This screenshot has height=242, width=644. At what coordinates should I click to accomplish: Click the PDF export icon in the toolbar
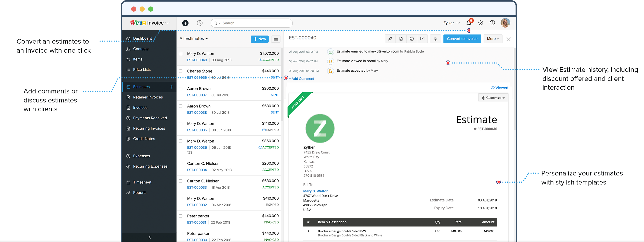point(401,39)
